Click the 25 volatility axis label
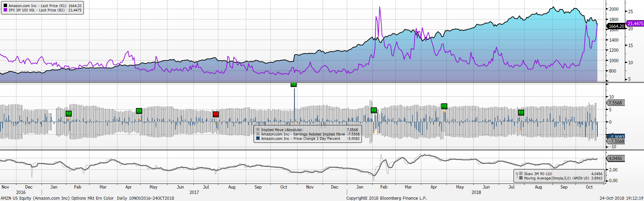Viewport: 644px width, 201px height. (631, 11)
